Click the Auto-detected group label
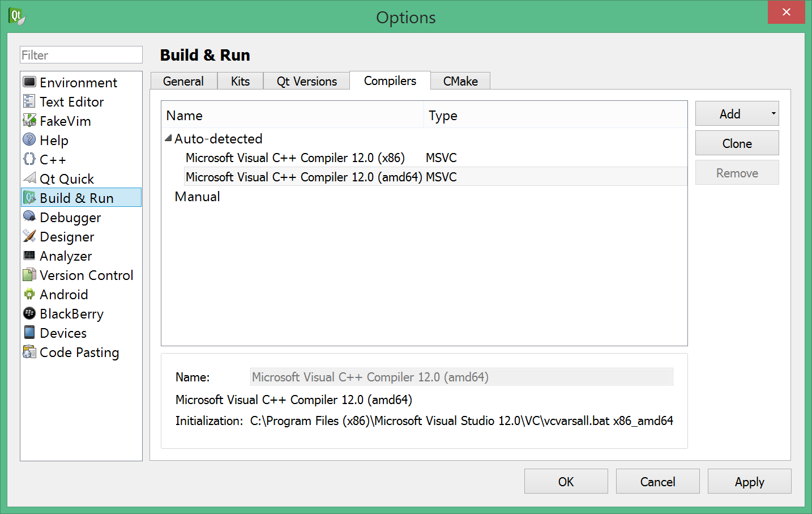The image size is (812, 514). 218,139
